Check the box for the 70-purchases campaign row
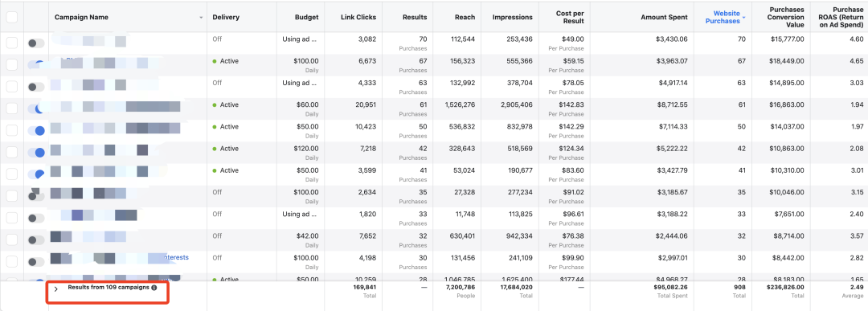Image resolution: width=868 pixels, height=311 pixels. (x=11, y=43)
